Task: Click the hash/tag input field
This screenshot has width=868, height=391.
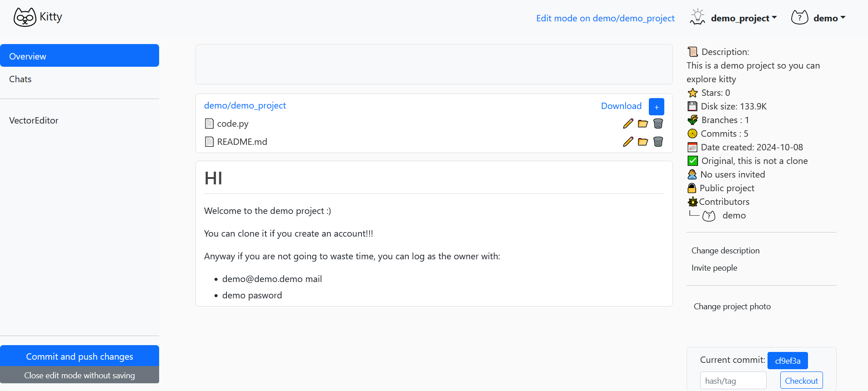Action: [733, 380]
